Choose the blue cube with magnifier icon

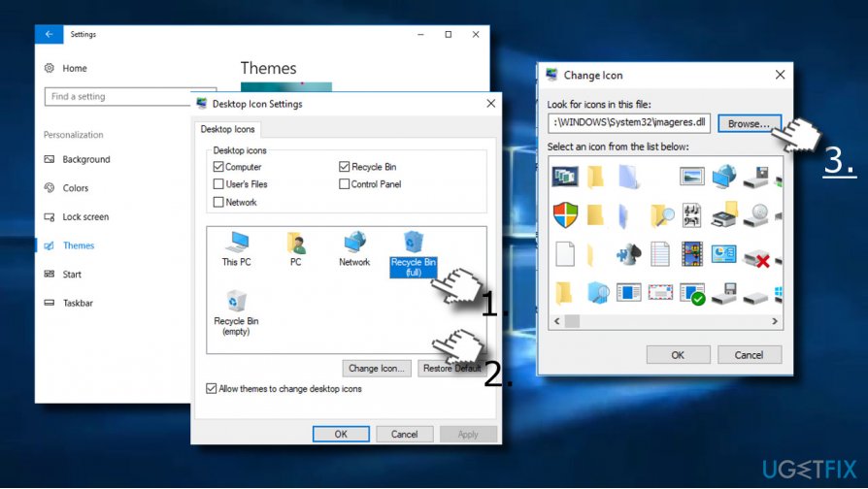tap(597, 293)
